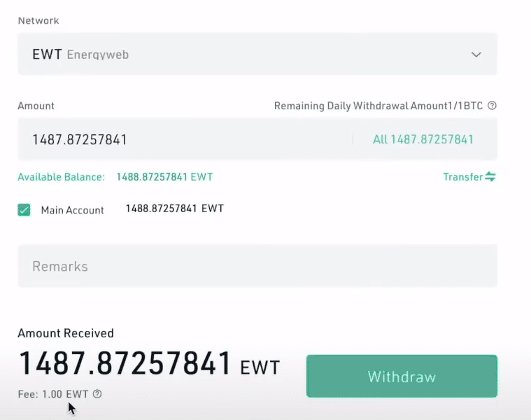Select All 1487.87257841 amount link
531x420 pixels.
[423, 139]
